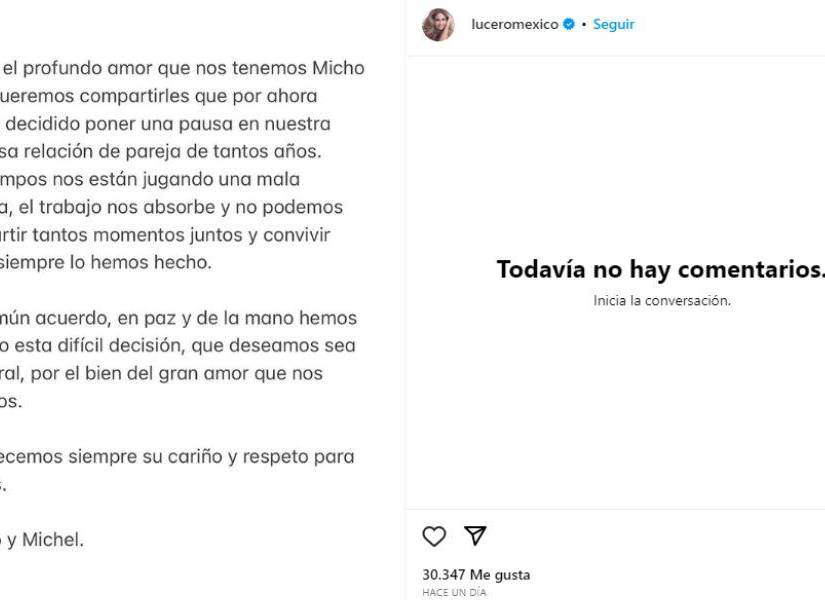Click the Inicia la conversación text

[661, 300]
